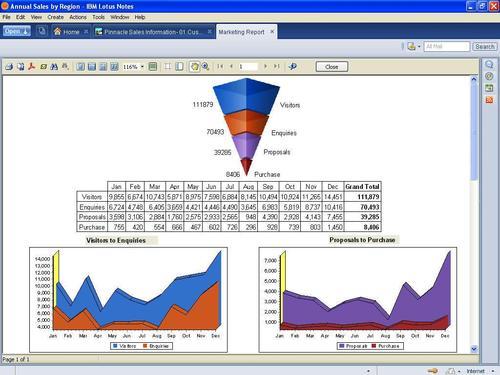Click the binoculars find icon
Image resolution: width=500 pixels, height=375 pixels.
(54, 67)
